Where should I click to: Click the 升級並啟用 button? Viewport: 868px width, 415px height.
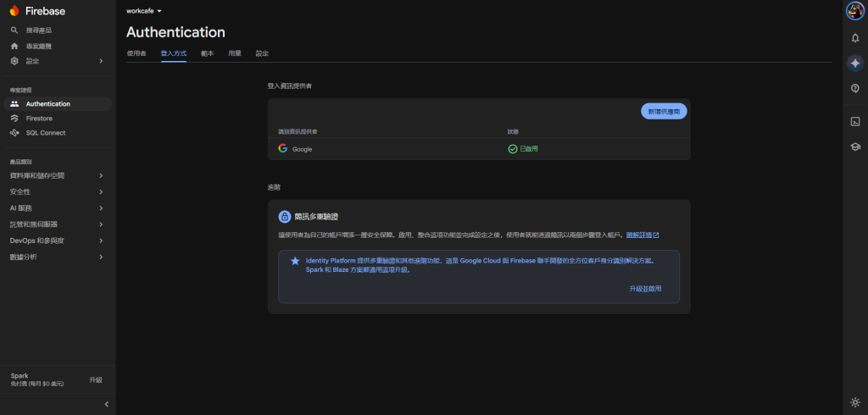(645, 289)
